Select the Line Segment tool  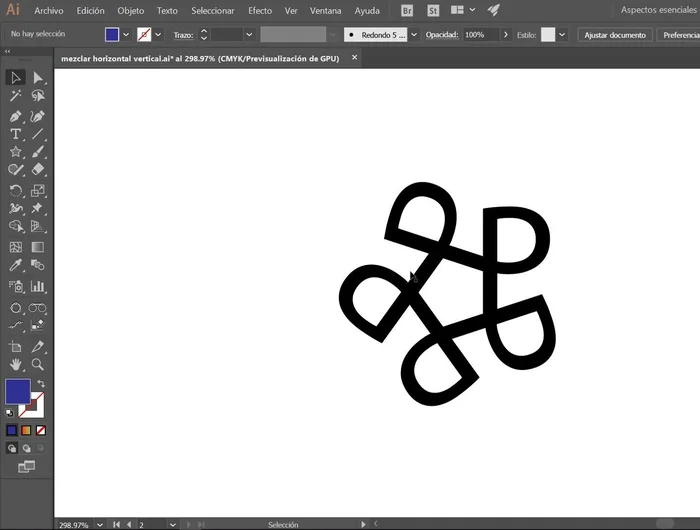point(38,134)
